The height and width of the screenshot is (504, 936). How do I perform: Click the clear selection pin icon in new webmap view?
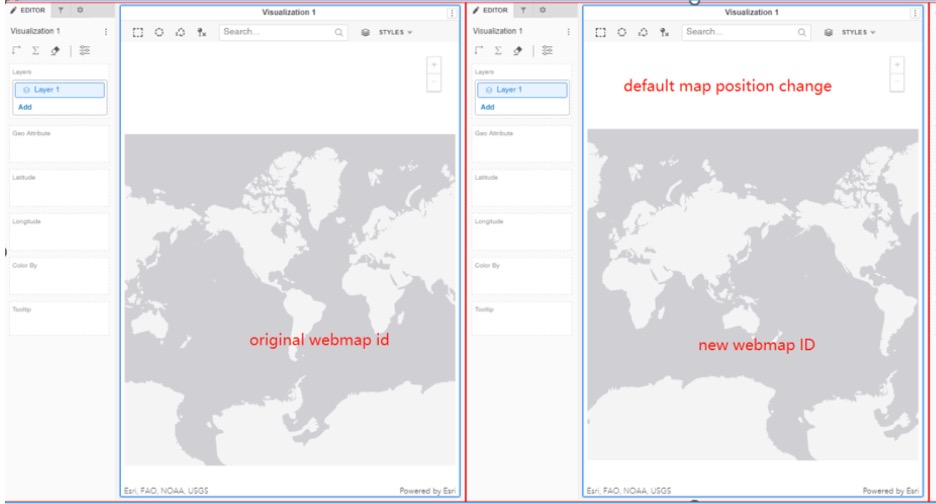pyautogui.click(x=661, y=32)
